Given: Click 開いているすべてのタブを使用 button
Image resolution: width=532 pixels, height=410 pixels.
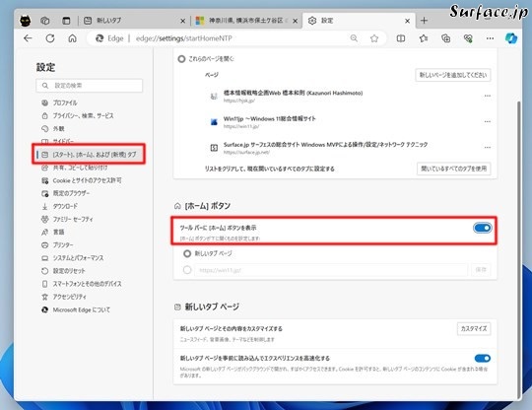Looking at the screenshot, I should tap(453, 169).
